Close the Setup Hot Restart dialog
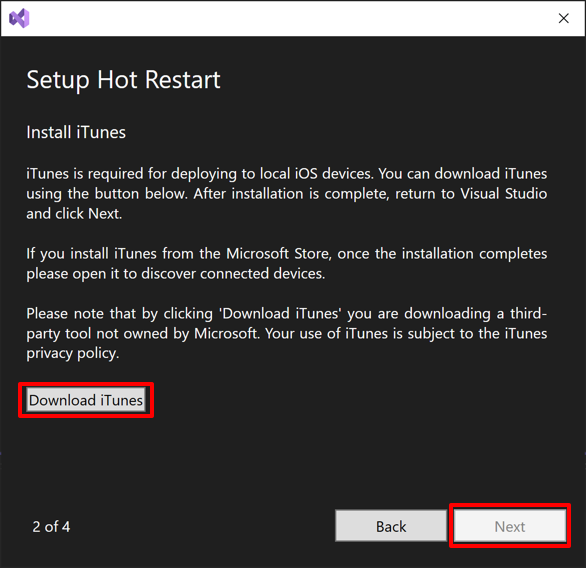586x568 pixels. pyautogui.click(x=564, y=18)
